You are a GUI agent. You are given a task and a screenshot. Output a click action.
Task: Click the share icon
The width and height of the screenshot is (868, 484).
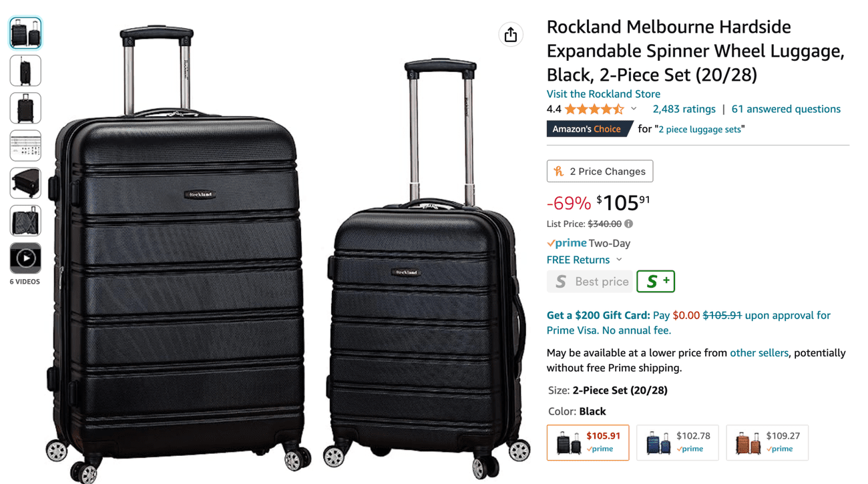pos(511,34)
